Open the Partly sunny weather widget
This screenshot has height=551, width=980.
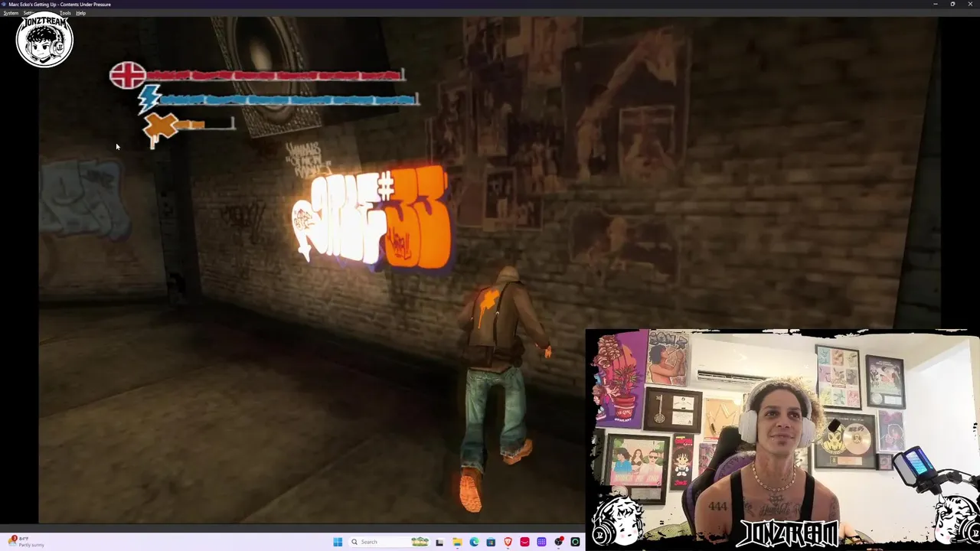click(x=27, y=542)
